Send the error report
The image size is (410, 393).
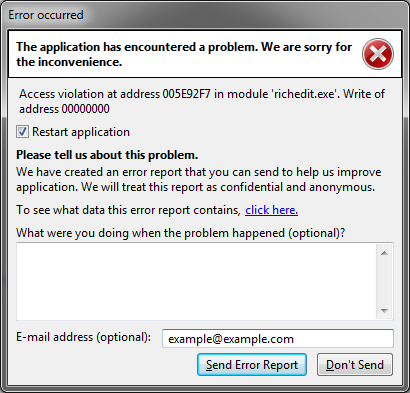click(252, 365)
